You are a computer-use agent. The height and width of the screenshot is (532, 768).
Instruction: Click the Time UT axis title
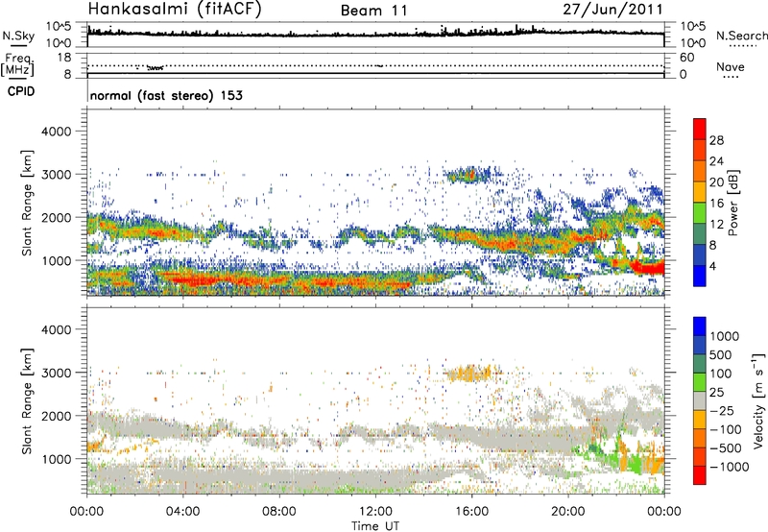point(375,526)
